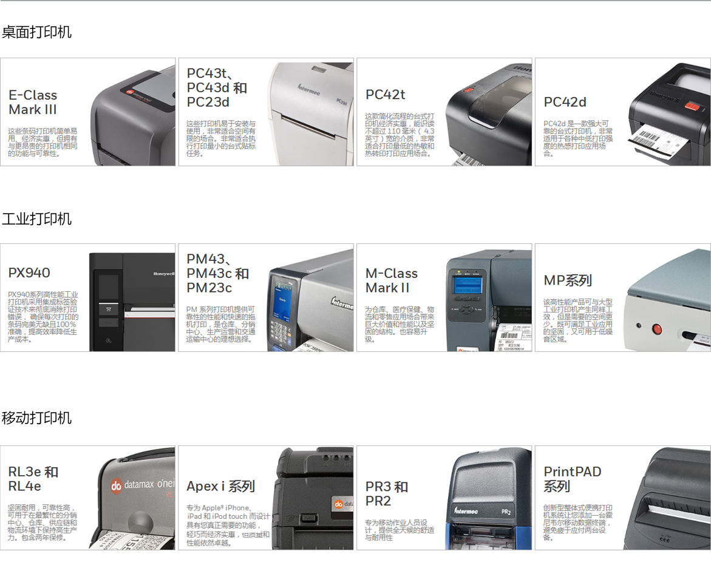
Task: Click the M-Class Mark II heading
Action: click(x=392, y=281)
